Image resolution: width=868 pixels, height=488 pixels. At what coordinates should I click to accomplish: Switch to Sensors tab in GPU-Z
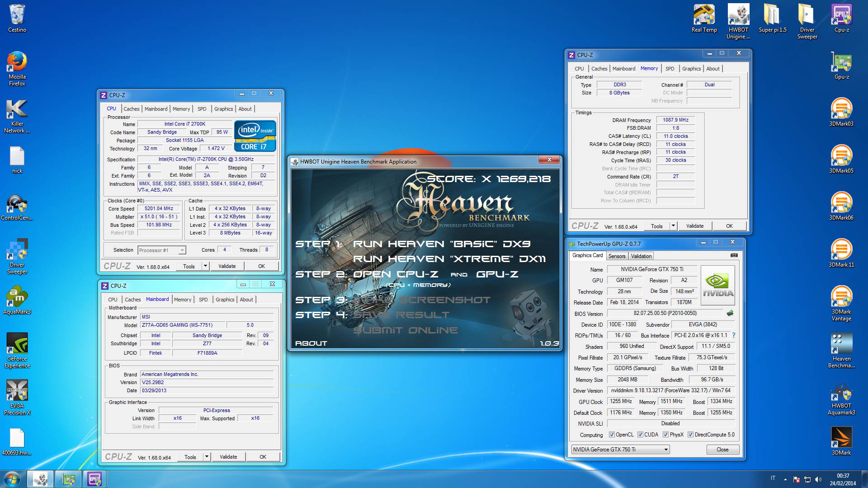point(617,256)
